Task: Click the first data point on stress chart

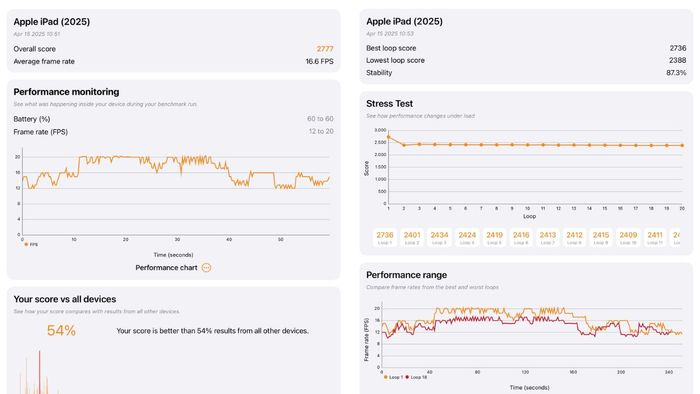Action: click(x=388, y=137)
